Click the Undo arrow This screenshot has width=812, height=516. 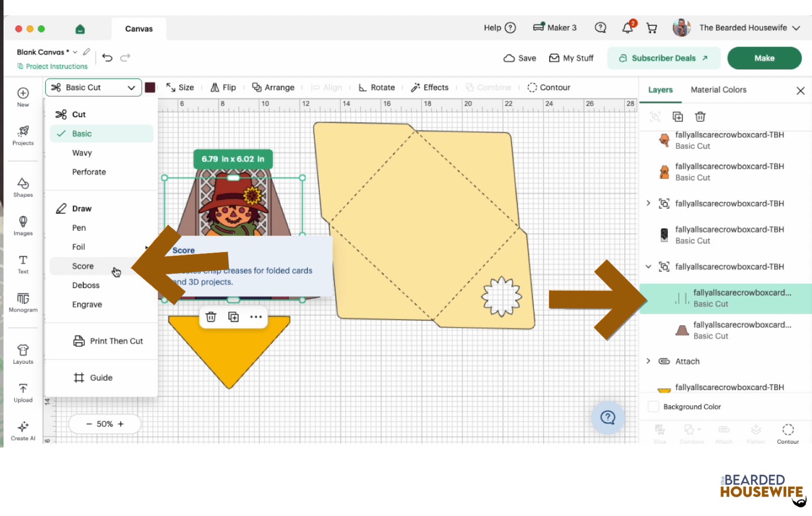pyautogui.click(x=107, y=57)
